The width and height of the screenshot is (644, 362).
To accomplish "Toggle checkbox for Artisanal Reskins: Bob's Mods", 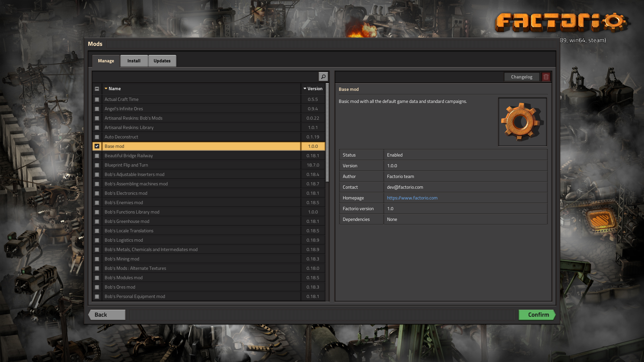I will (x=97, y=118).
